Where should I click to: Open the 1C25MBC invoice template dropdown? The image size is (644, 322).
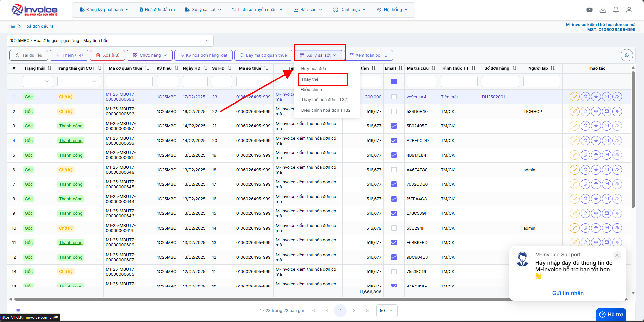click(x=110, y=41)
